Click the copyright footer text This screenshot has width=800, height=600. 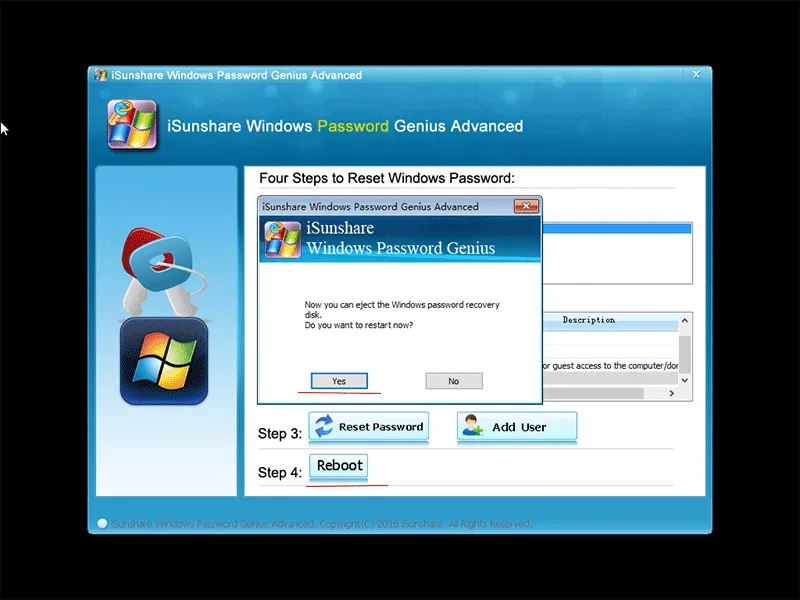tap(321, 524)
